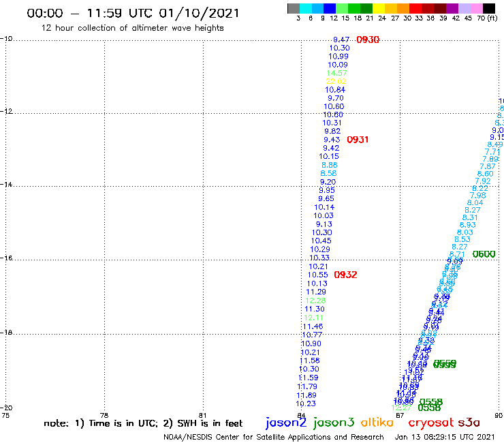Click the cryosat satellite legend label
This screenshot has height=443, width=504.
430,423
